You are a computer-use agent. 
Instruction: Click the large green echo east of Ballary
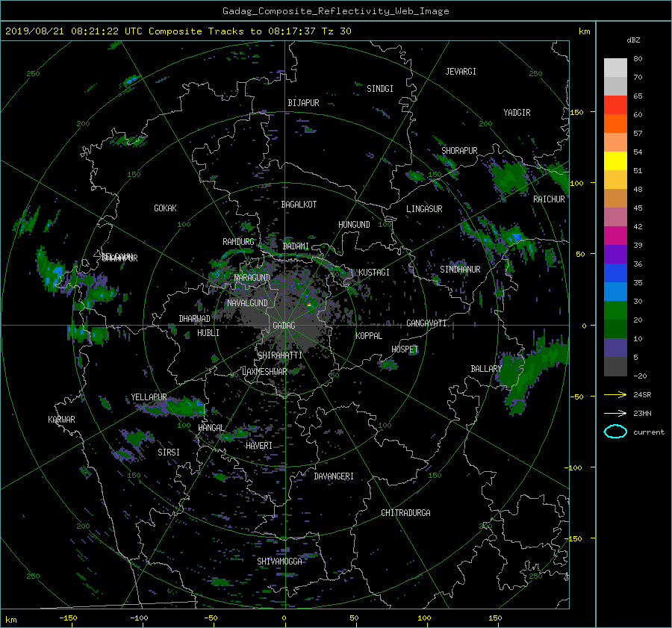coord(531,373)
